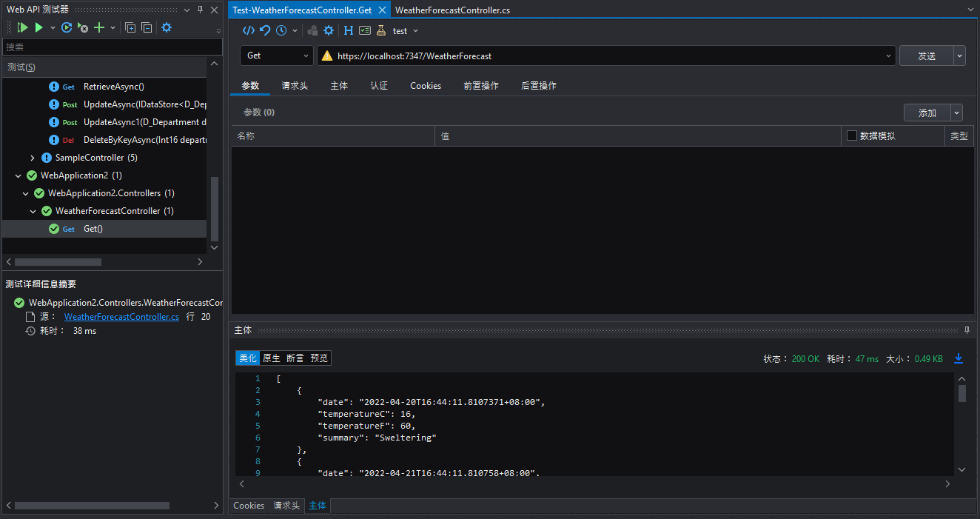The image size is (980, 519).
Task: Close the Test-WeatherForecastController.Get tab
Action: tap(382, 10)
